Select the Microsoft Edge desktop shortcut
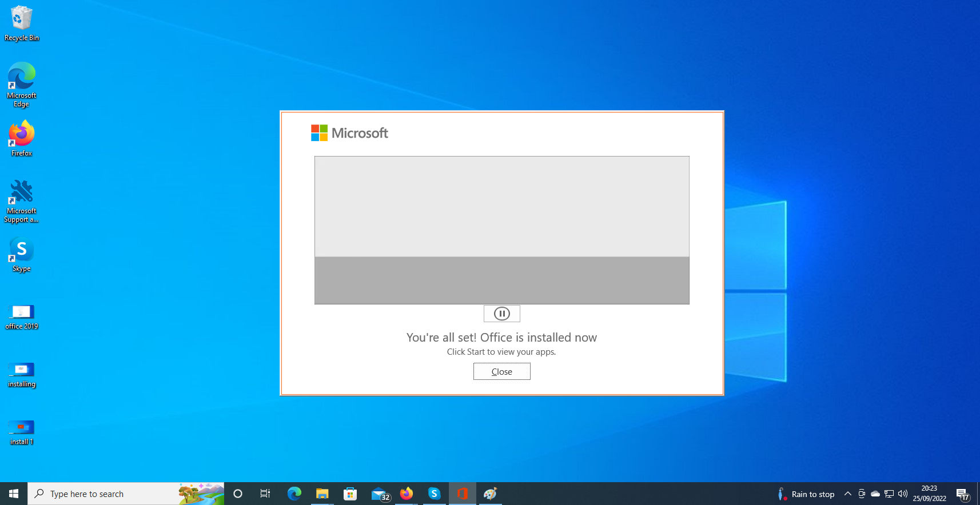980x505 pixels. pos(22,85)
